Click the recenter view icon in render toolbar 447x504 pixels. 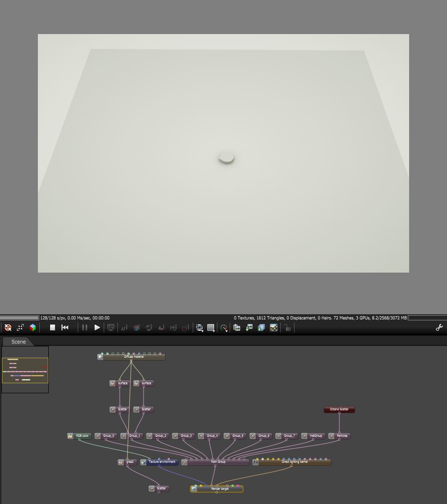8,327
